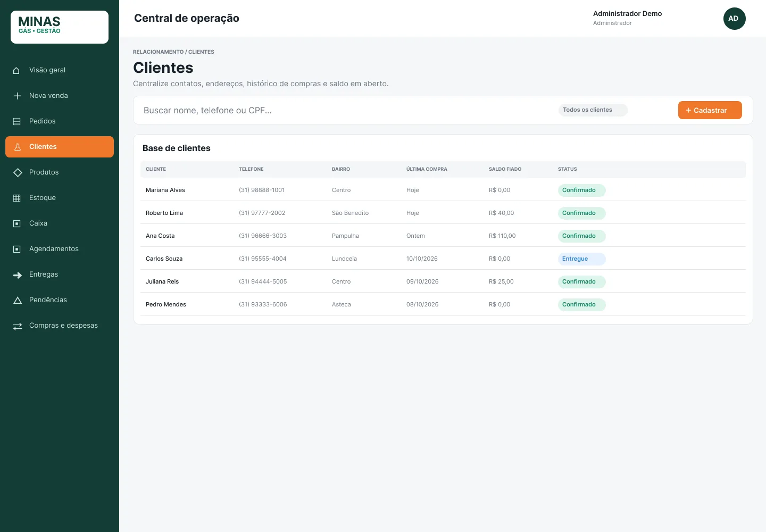Image resolution: width=766 pixels, height=532 pixels.
Task: Click the diamond icon beside Produtos
Action: tap(17, 172)
